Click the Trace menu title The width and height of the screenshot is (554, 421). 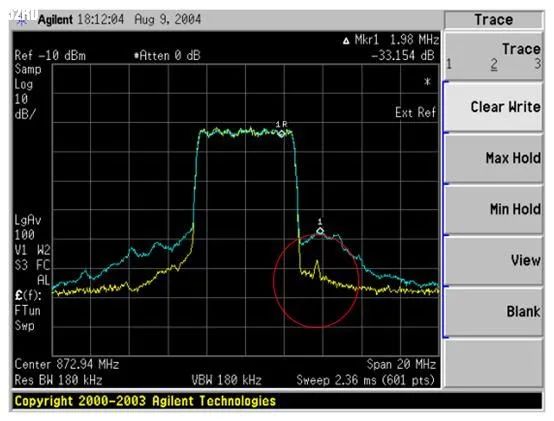[494, 20]
